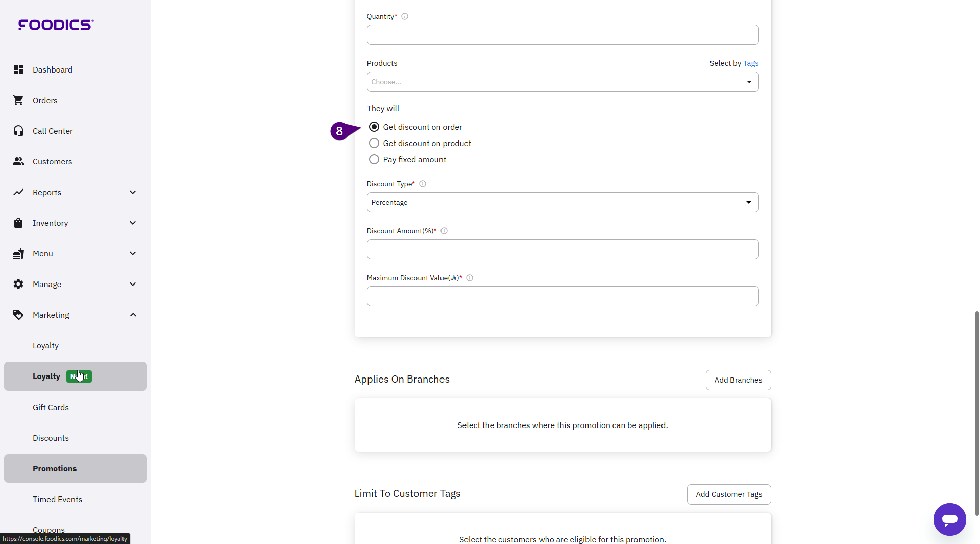Click the Quantity info icon
980x544 pixels.
click(405, 16)
